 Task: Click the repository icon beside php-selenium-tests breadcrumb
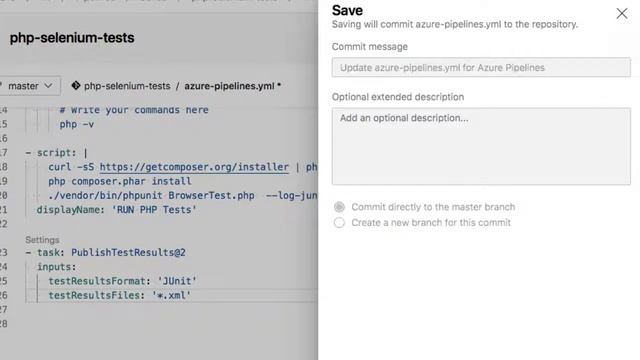[x=76, y=86]
